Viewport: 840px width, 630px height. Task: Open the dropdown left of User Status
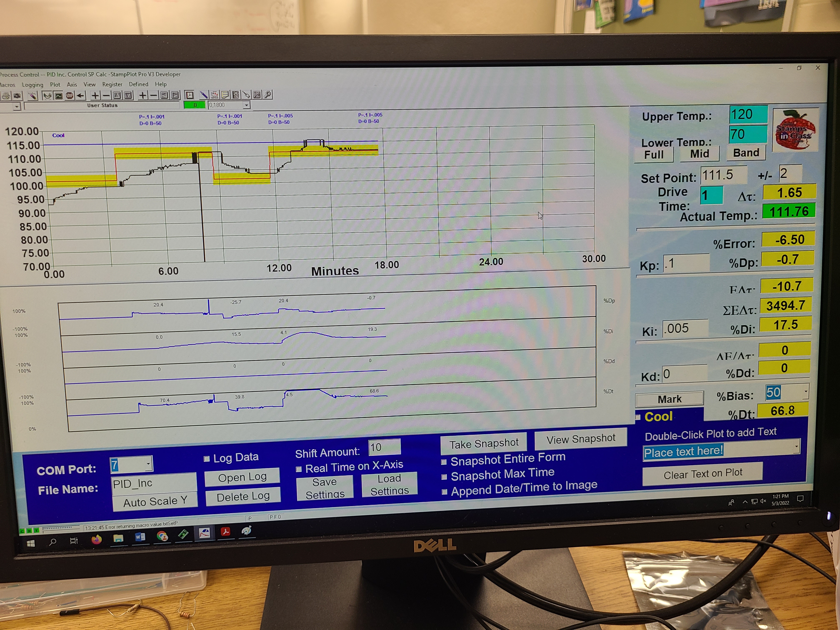17,107
